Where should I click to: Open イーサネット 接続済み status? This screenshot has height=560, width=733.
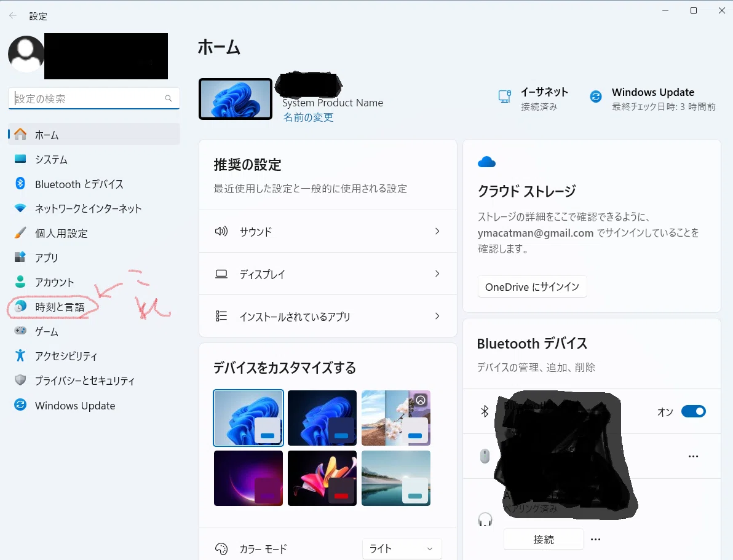point(533,98)
